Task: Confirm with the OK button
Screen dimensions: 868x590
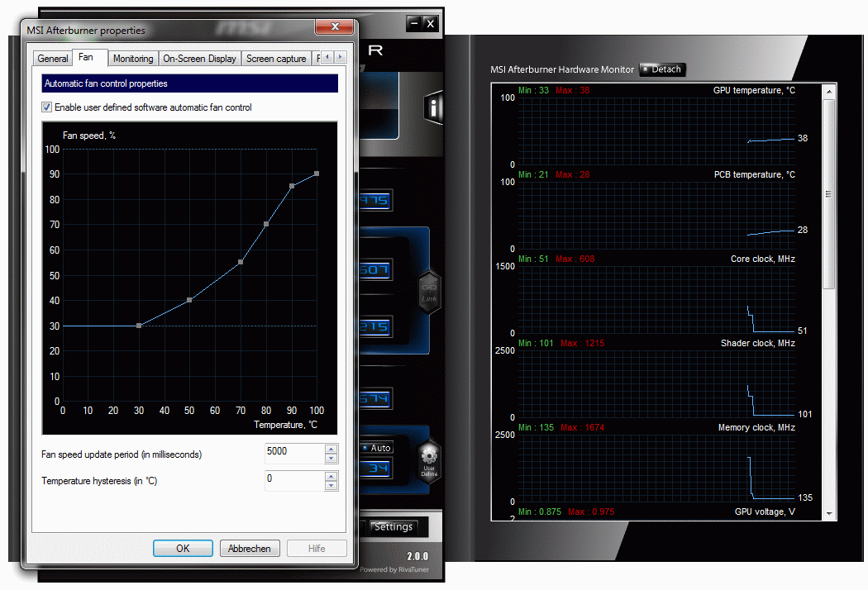Action: (183, 549)
